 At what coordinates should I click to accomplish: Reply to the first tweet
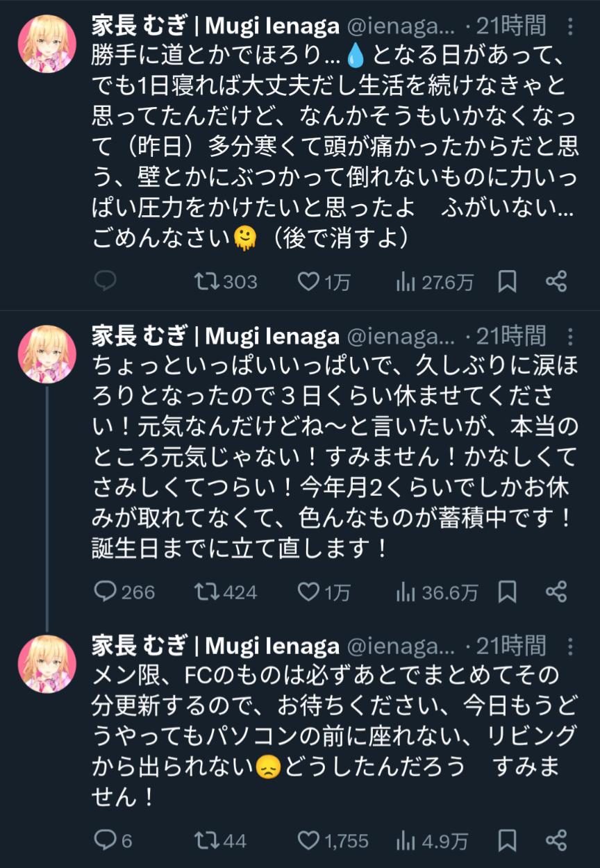coord(104,281)
